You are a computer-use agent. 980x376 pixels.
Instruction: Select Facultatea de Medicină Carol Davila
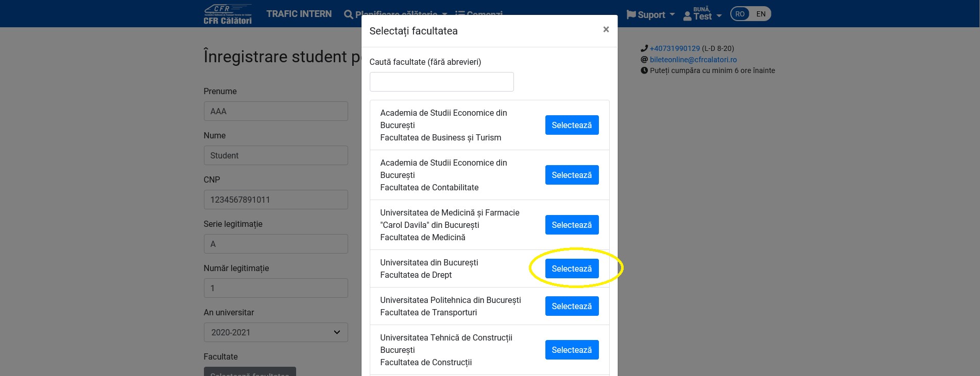click(x=572, y=225)
